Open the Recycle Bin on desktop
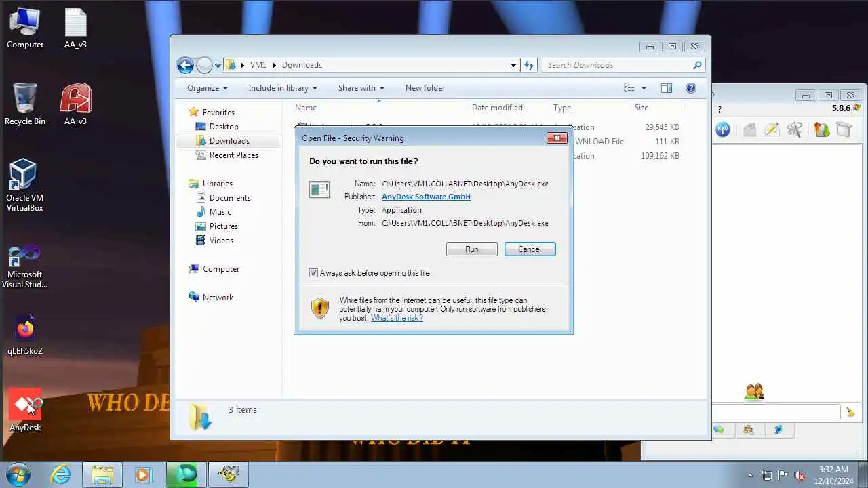This screenshot has width=868, height=488. pyautogui.click(x=25, y=104)
